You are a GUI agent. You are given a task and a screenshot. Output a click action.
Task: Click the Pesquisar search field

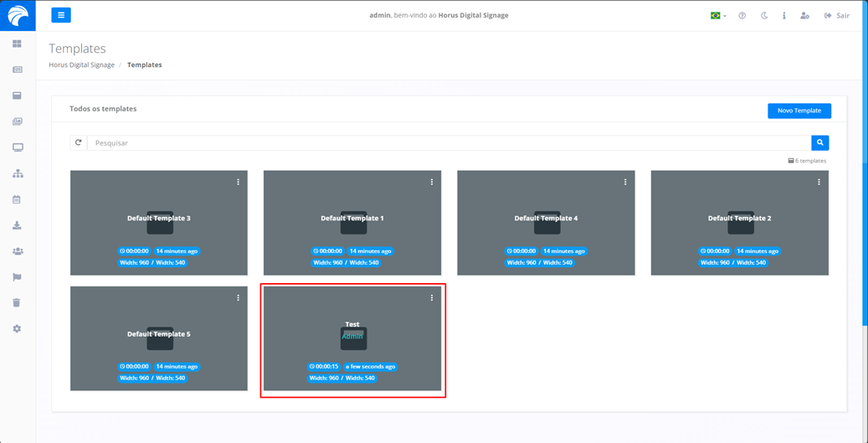[x=449, y=143]
